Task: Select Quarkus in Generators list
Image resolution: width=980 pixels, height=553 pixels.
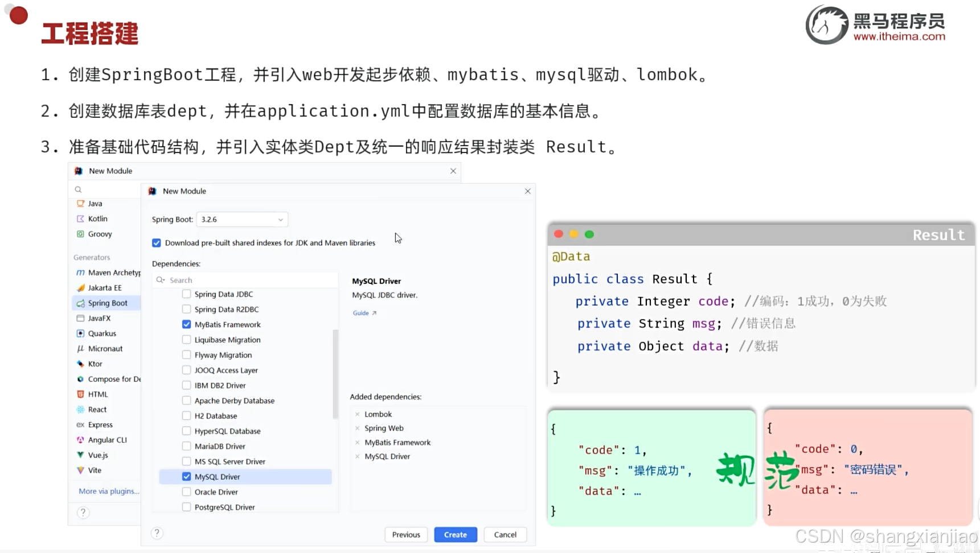Action: pos(106,333)
